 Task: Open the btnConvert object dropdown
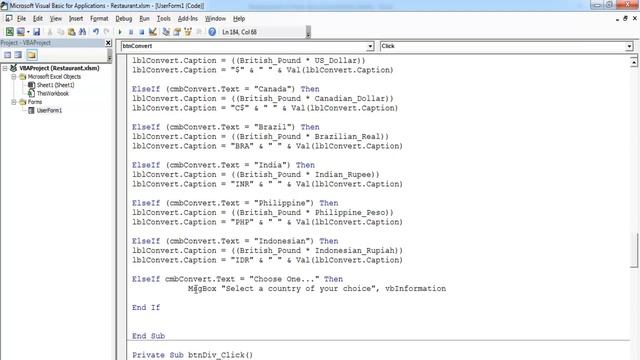[370, 47]
